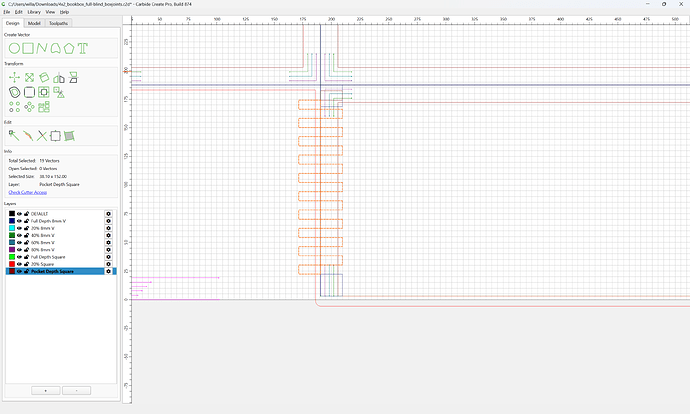Image resolution: width=690 pixels, height=414 pixels.
Task: Click the bright green Full Depth Square swatch
Action: (x=12, y=257)
